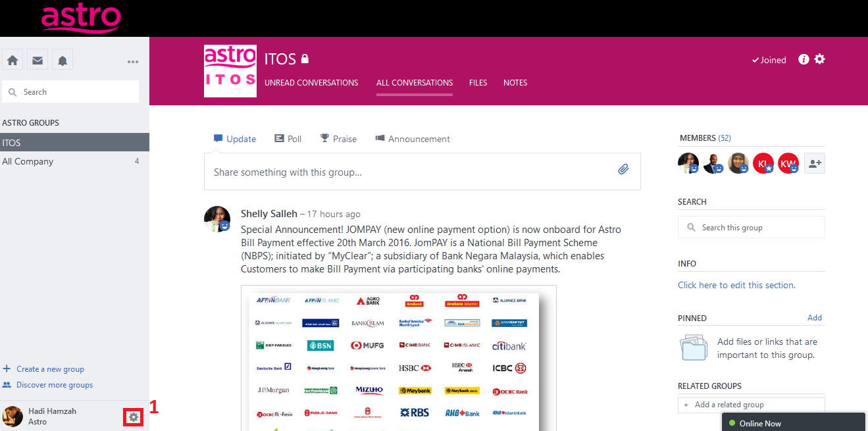Click 'Click here to edit this section'
868x431 pixels.
tap(736, 285)
